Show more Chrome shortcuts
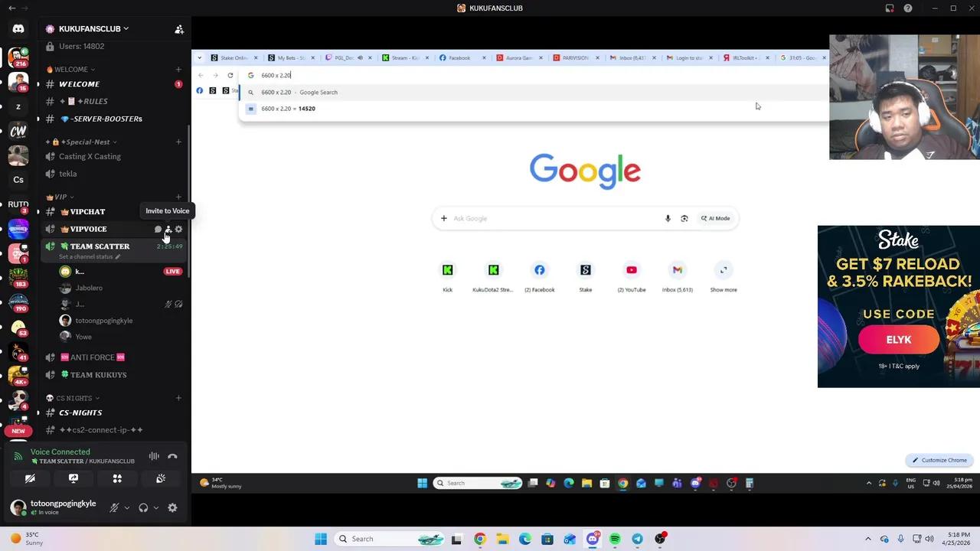The image size is (980, 551). click(724, 277)
